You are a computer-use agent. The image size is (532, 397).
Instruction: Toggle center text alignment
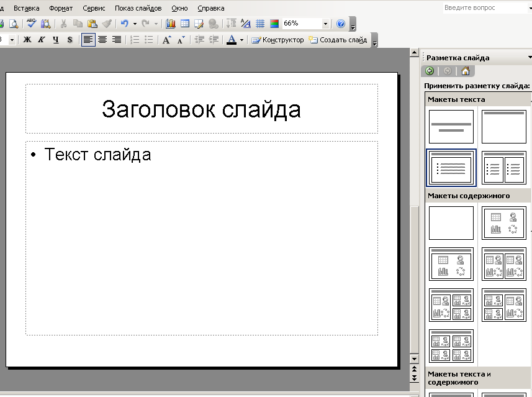(x=102, y=40)
